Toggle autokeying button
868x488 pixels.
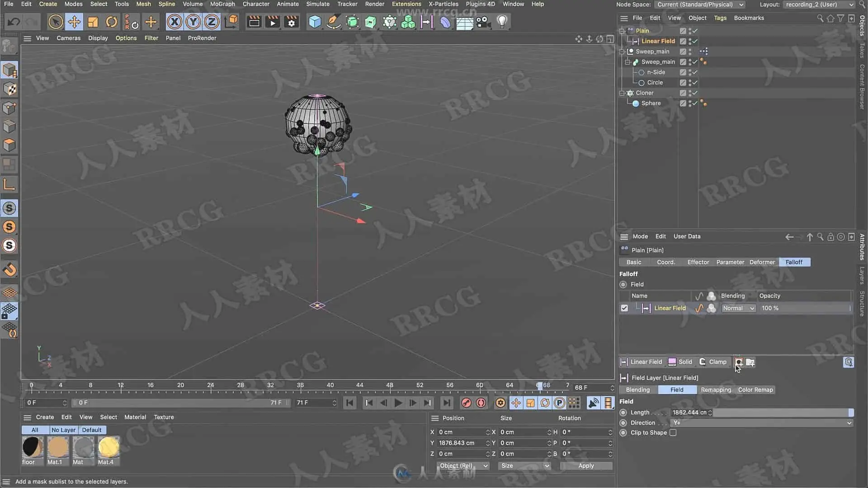coord(481,403)
